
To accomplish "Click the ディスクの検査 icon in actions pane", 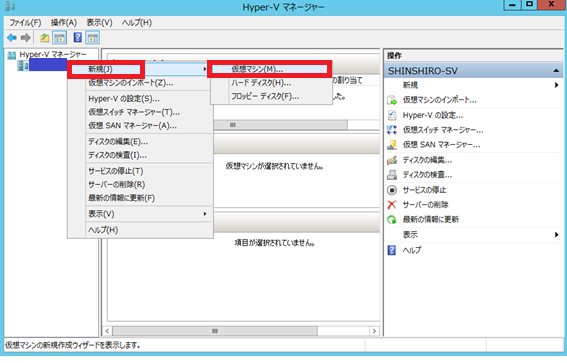I will (x=392, y=175).
